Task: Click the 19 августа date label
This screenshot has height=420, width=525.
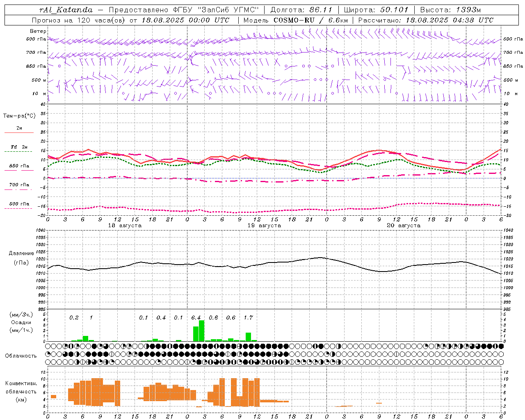Action: (x=264, y=226)
